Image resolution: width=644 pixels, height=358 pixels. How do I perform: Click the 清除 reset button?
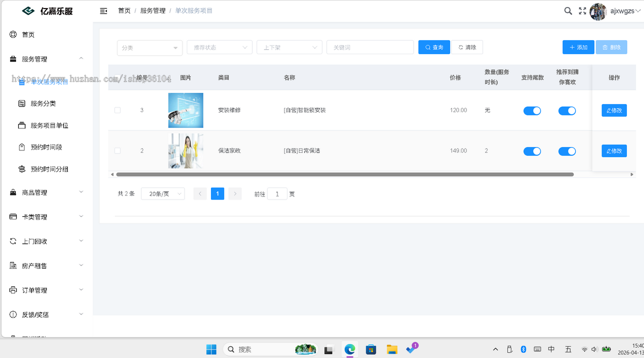coord(467,47)
